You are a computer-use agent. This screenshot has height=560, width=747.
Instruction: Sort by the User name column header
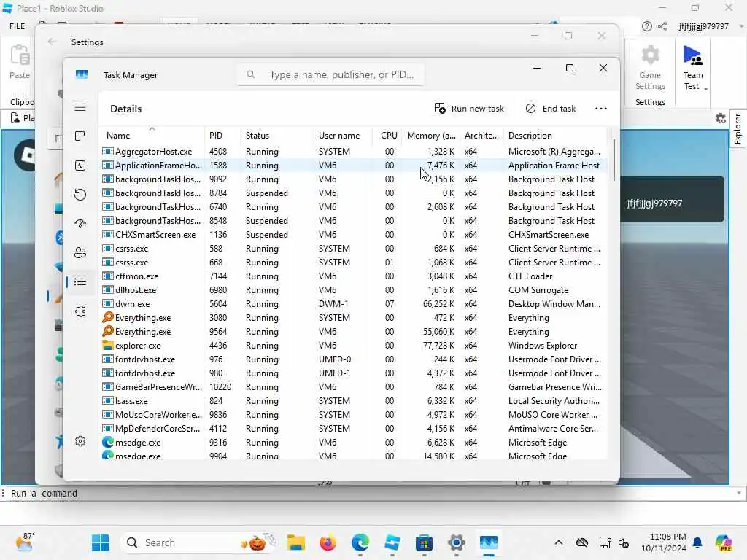(343, 135)
